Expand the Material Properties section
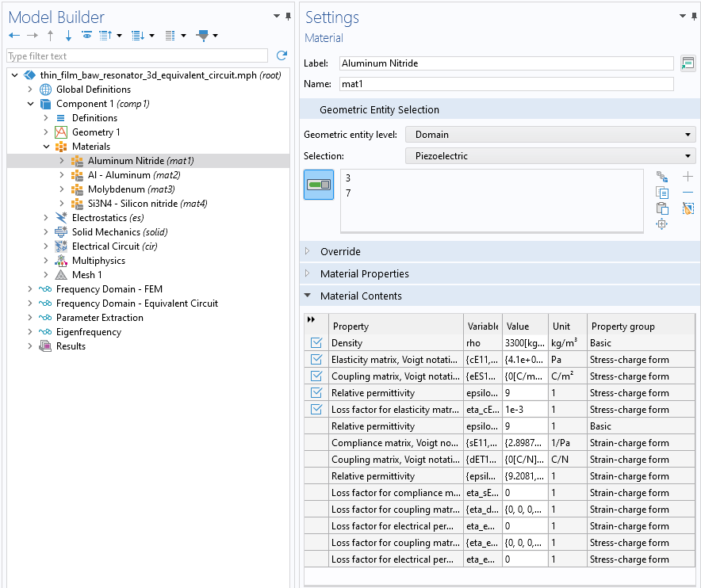The image size is (701, 588). tap(307, 273)
